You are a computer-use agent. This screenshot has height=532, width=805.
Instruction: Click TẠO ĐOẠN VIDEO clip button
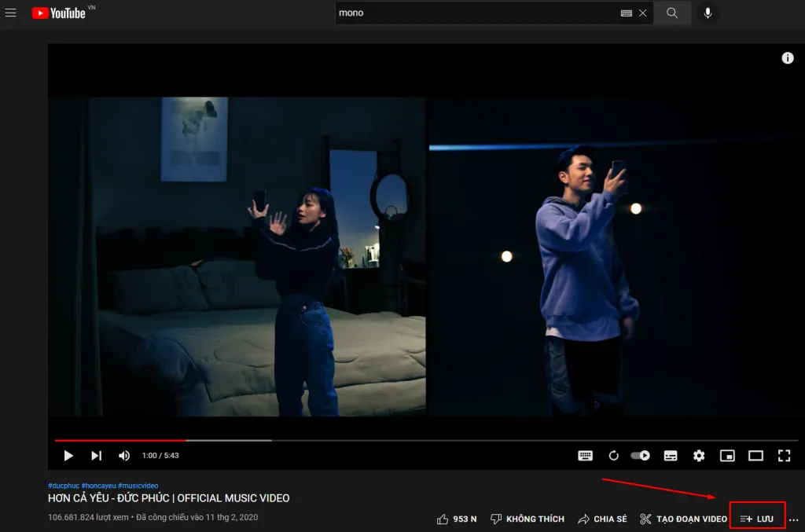tap(683, 519)
